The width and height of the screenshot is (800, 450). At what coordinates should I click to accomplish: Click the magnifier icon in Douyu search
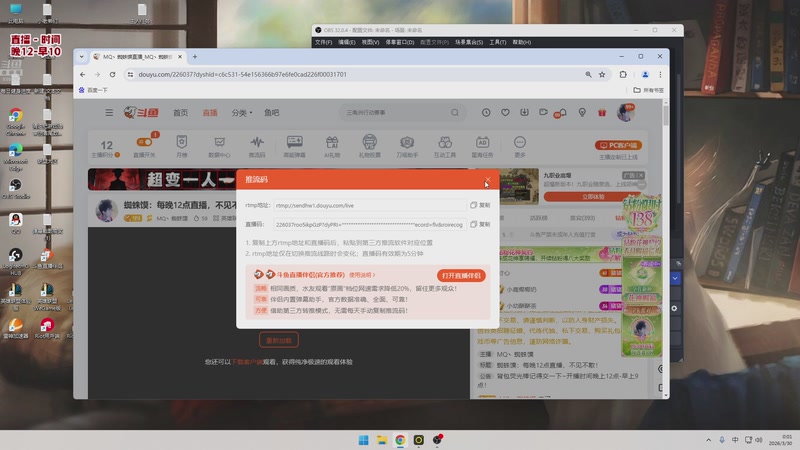[x=455, y=112]
